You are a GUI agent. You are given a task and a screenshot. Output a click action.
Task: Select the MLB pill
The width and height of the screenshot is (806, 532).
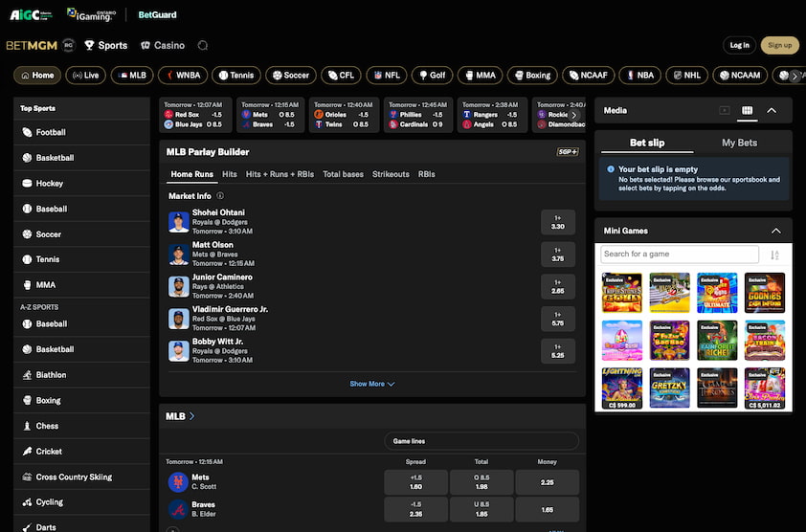(x=132, y=75)
